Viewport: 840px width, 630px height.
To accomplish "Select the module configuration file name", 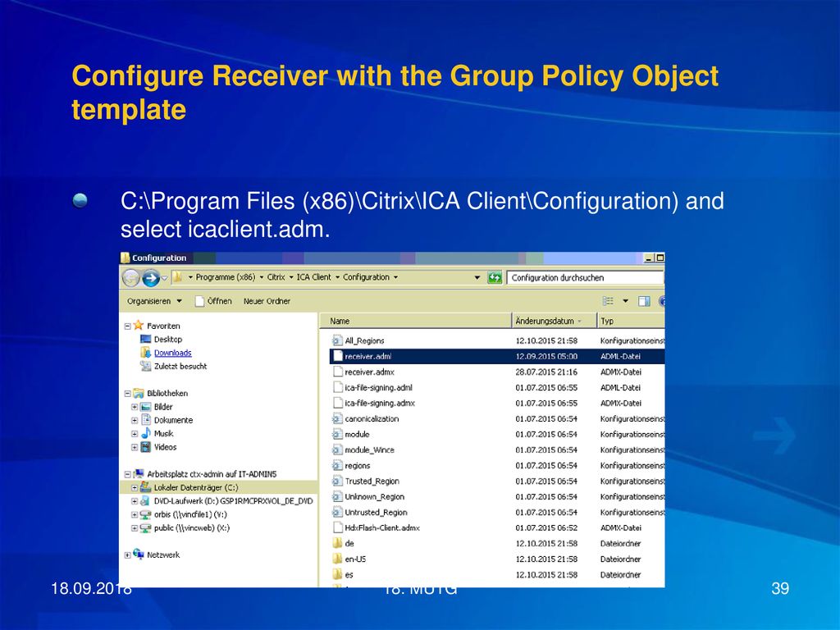I will pyautogui.click(x=357, y=434).
